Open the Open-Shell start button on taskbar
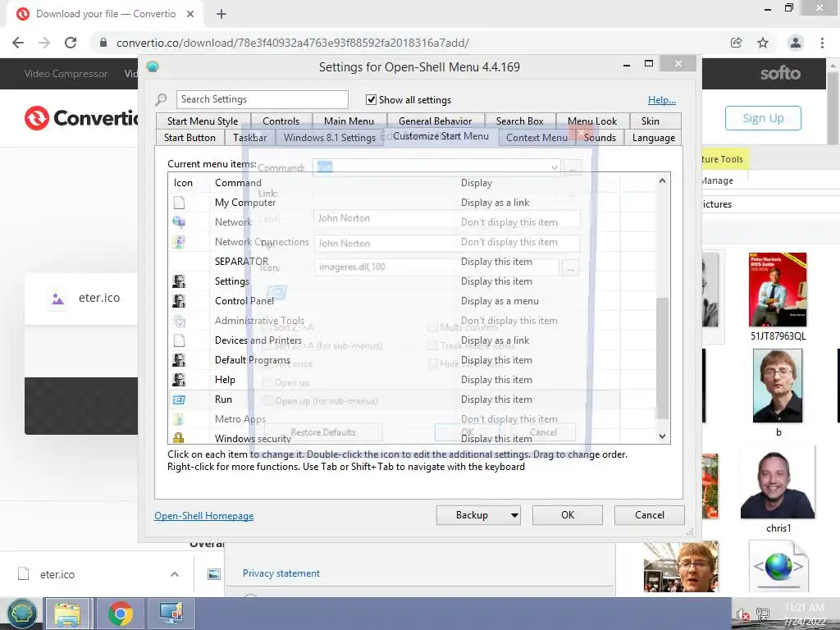Image resolution: width=840 pixels, height=630 pixels. pos(21,614)
